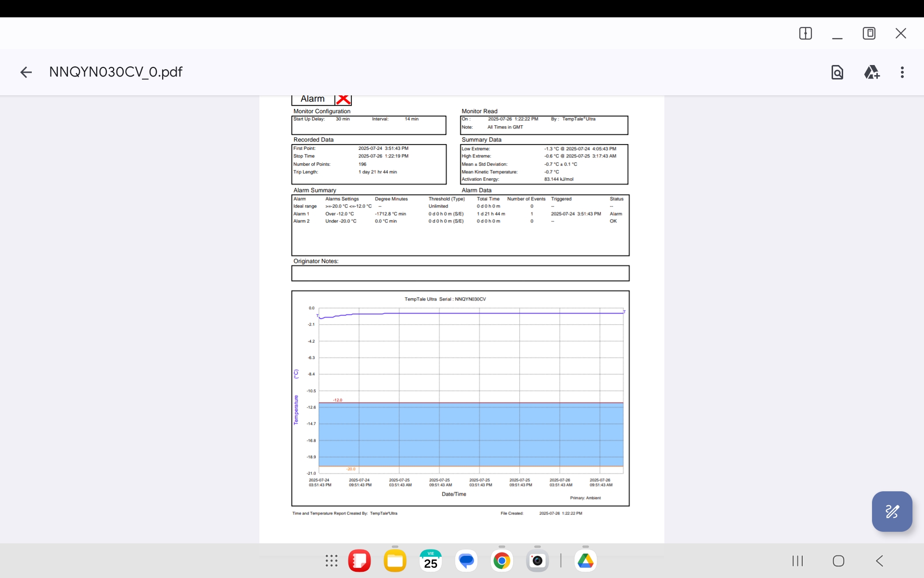Open find in document search icon
924x578 pixels.
[x=837, y=72]
